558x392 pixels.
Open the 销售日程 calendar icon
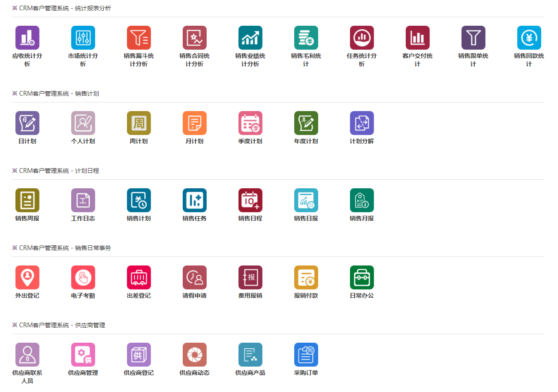click(x=250, y=200)
